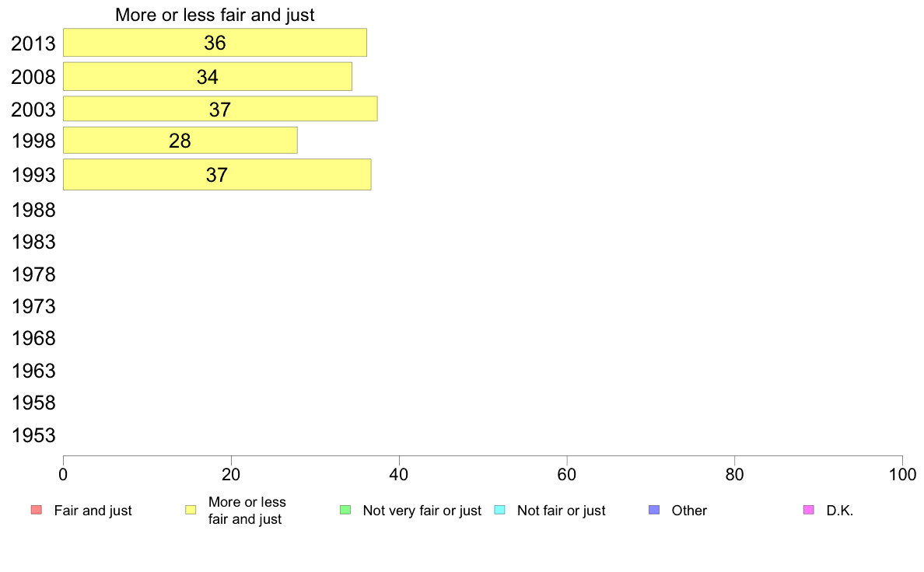Select the 2008 bar showing 34
Viewport: 924px width, 572px height.
click(208, 77)
